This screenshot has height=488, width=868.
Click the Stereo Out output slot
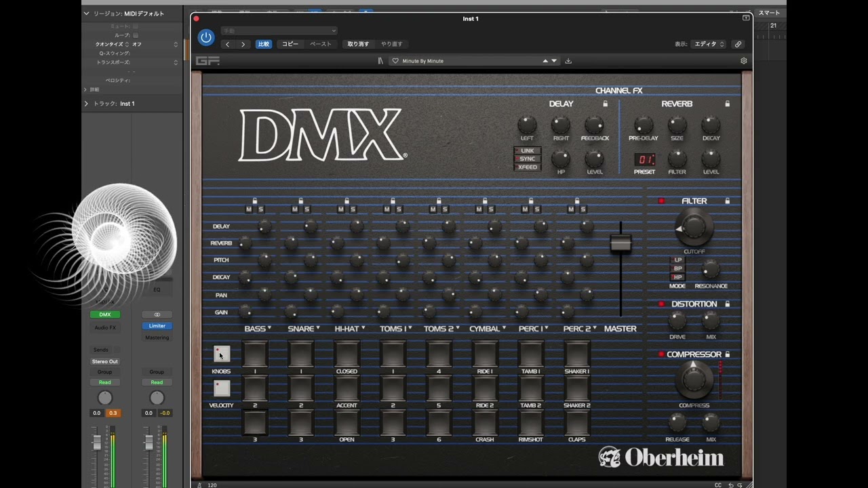(x=105, y=361)
